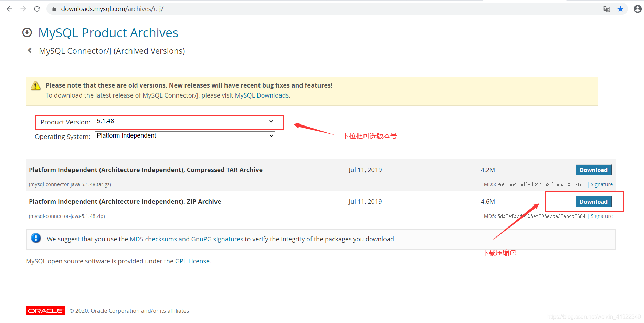Click Compressed TAR Archive row title
Viewport: 644px width, 323px height.
pos(146,170)
